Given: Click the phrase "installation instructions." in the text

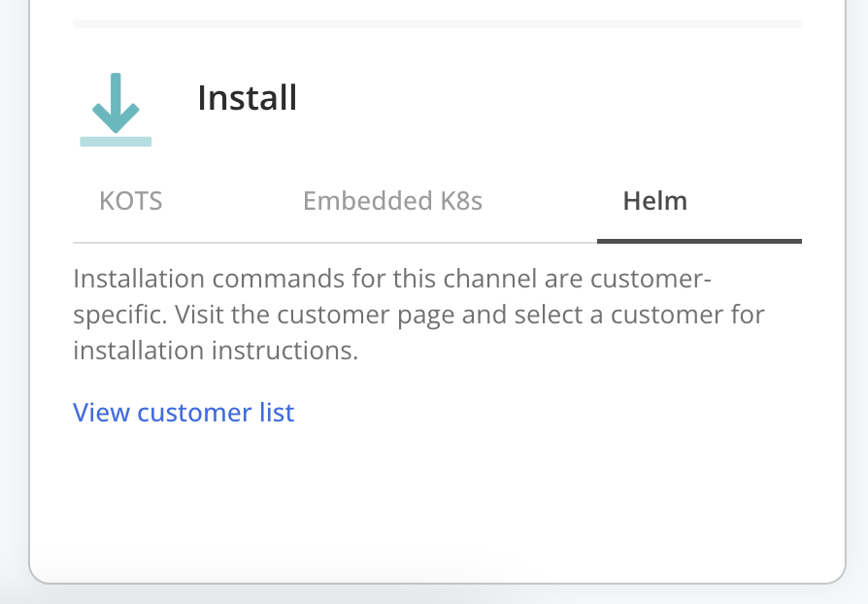Looking at the screenshot, I should click(216, 351).
